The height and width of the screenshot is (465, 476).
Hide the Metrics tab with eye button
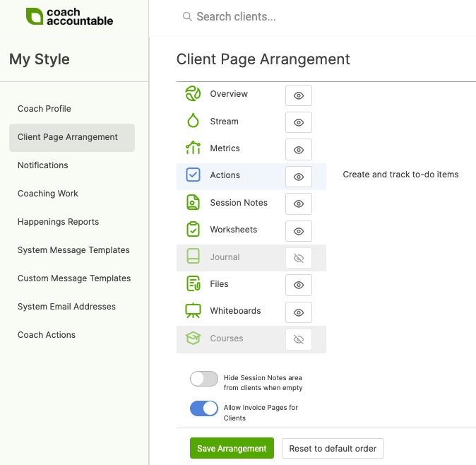click(x=298, y=150)
